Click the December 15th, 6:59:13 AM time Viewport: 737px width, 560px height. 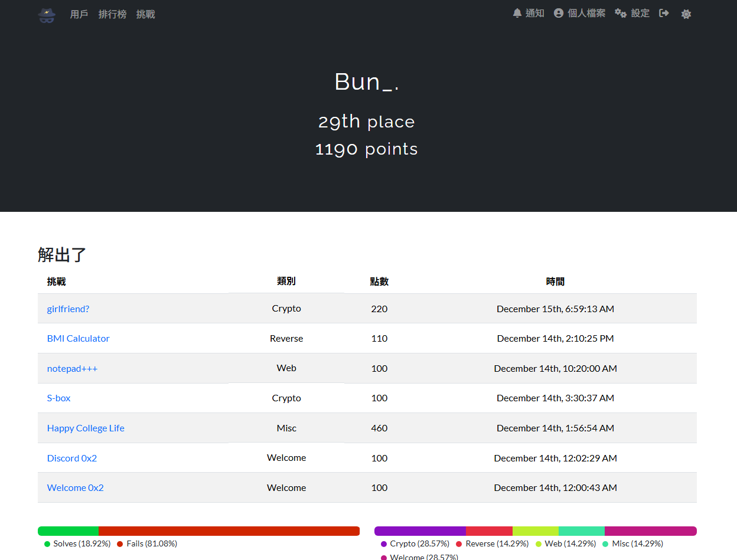point(555,309)
